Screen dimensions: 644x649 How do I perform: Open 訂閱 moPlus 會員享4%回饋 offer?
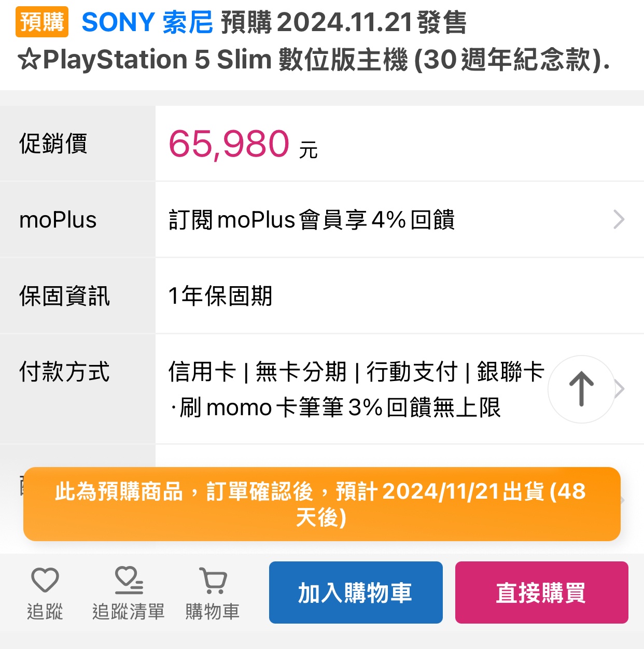(x=312, y=220)
